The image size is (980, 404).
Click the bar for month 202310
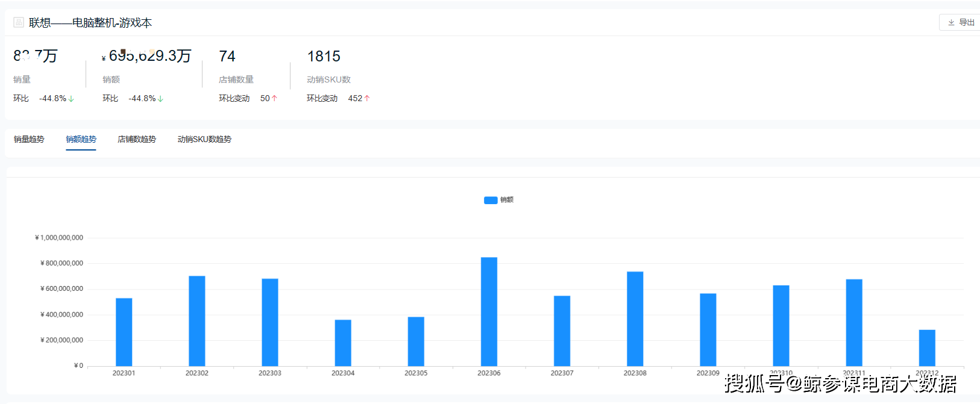pyautogui.click(x=781, y=326)
